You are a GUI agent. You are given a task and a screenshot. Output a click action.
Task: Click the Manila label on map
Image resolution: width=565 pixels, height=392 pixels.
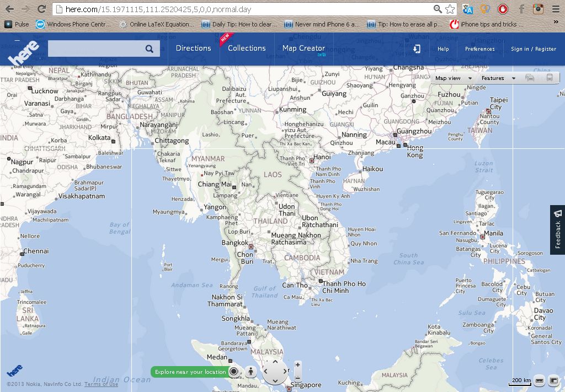pyautogui.click(x=493, y=233)
